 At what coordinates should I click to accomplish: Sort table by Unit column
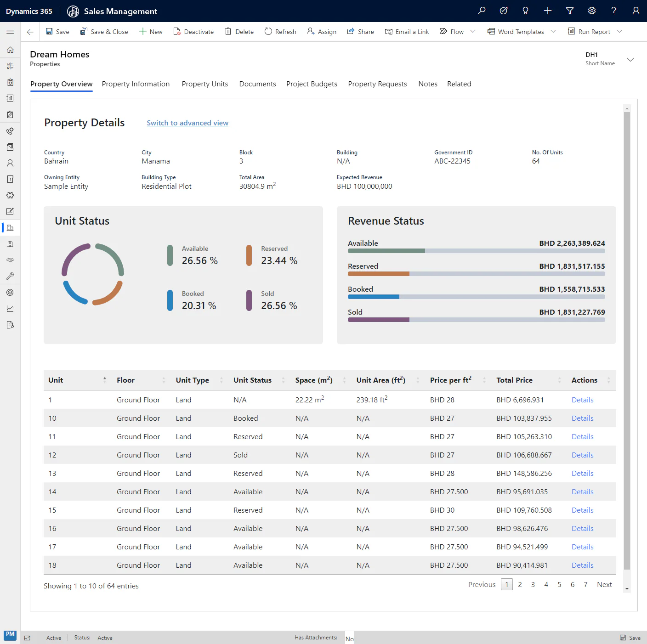point(77,380)
